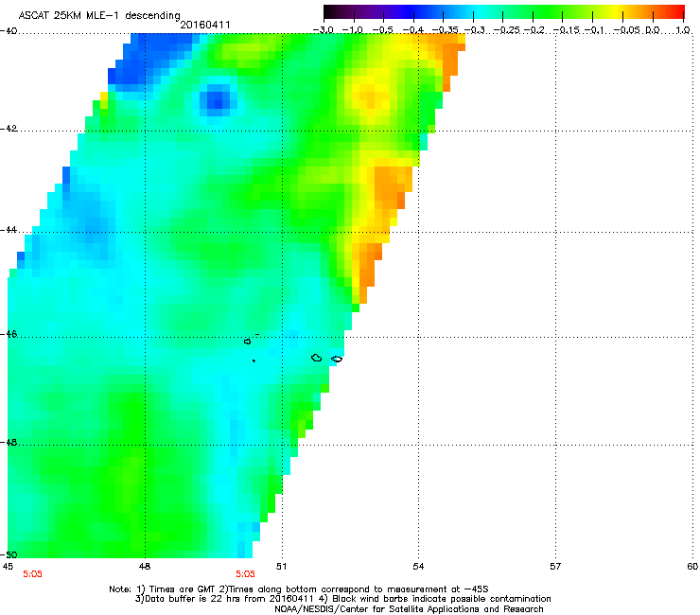Screen dimensions: 700x615
Task: Click the red 5:05 time near longitude 51
Action: 246,574
